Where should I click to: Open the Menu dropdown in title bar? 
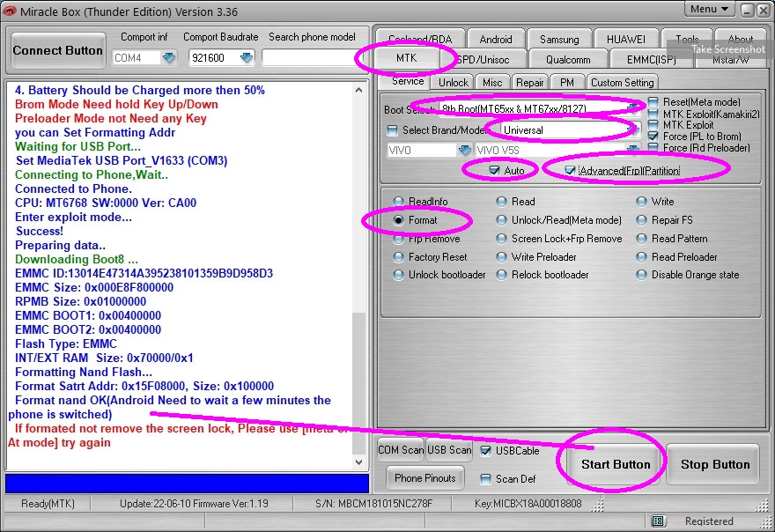coord(710,9)
